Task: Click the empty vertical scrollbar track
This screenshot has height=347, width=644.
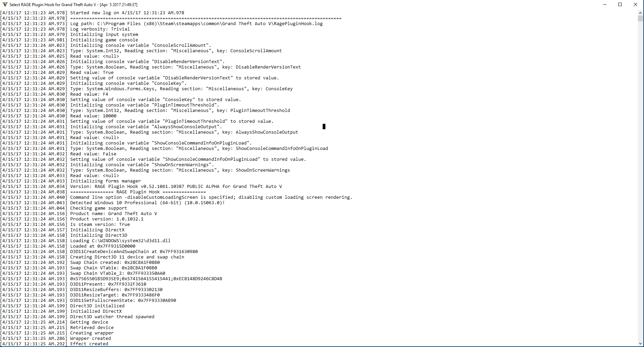Action: tap(641, 180)
